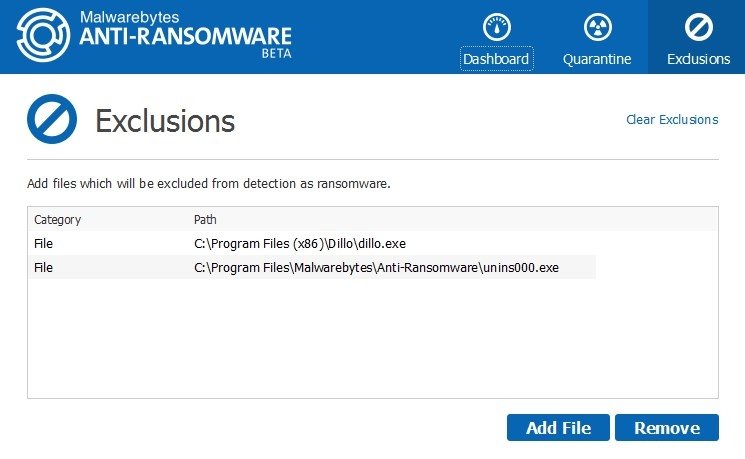This screenshot has width=745, height=459.
Task: Click empty area of exclusions list
Action: tap(372, 338)
